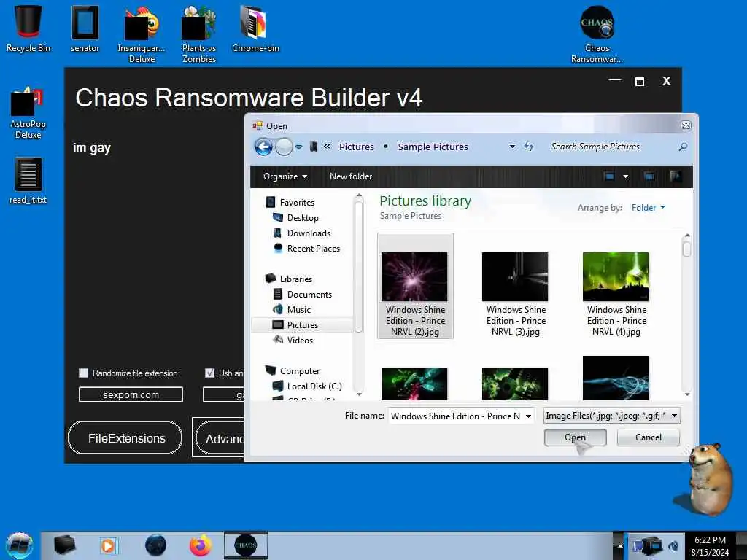Select Downloads in navigation pane

pos(309,233)
